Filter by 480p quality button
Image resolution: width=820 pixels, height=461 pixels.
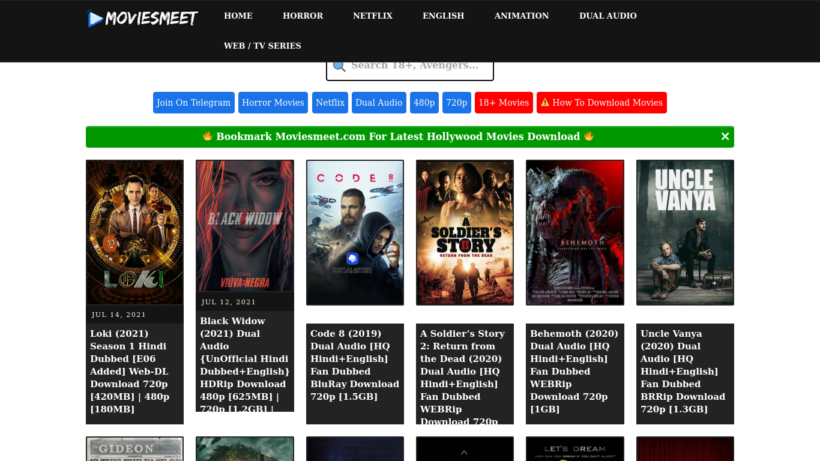tap(424, 103)
